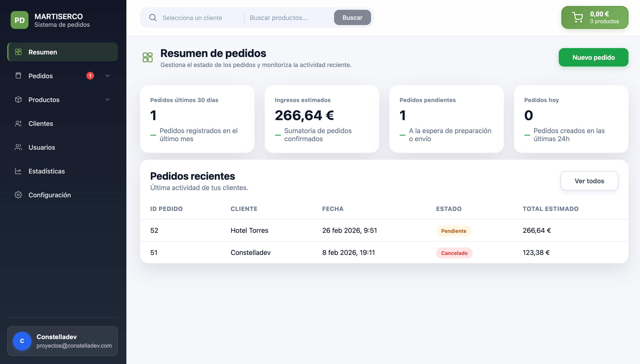
Task: Open Configuración from the sidebar menu
Action: [x=50, y=195]
